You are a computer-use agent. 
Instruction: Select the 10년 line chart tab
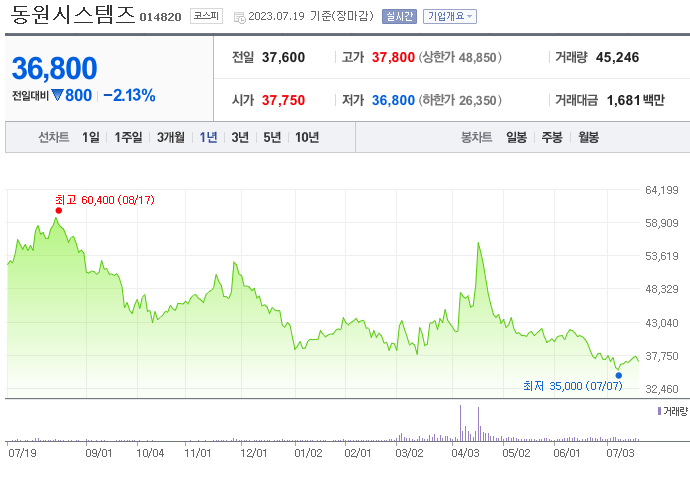click(307, 137)
